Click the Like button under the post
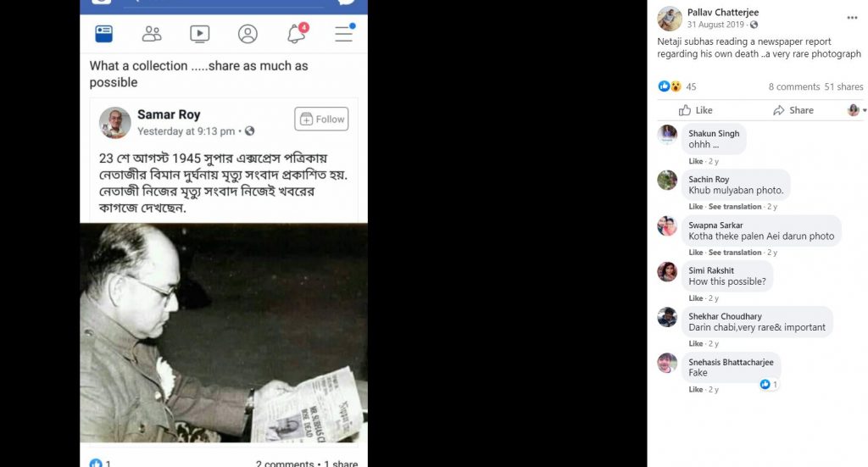Viewport: 868px width, 467px height. (696, 110)
